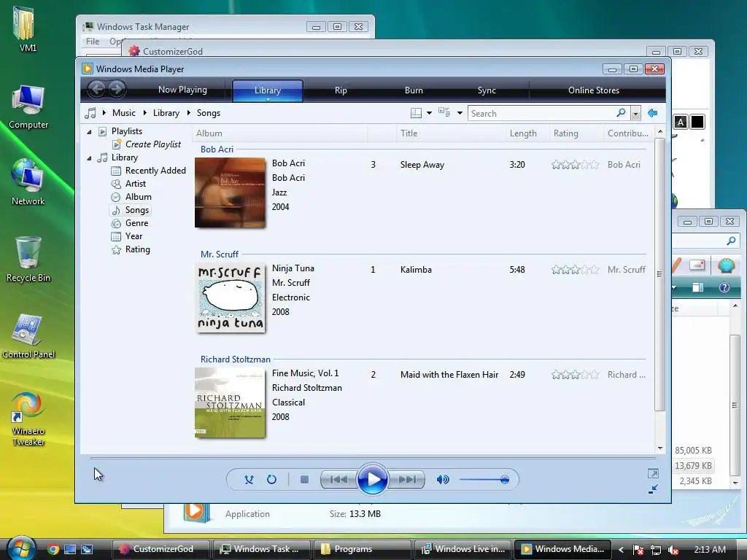Select the song Kalimba
Screen dimensions: 747x560
[416, 270]
